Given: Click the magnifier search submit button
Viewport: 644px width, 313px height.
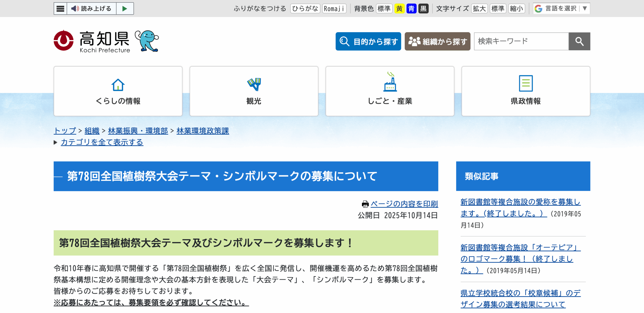Looking at the screenshot, I should click(x=579, y=41).
